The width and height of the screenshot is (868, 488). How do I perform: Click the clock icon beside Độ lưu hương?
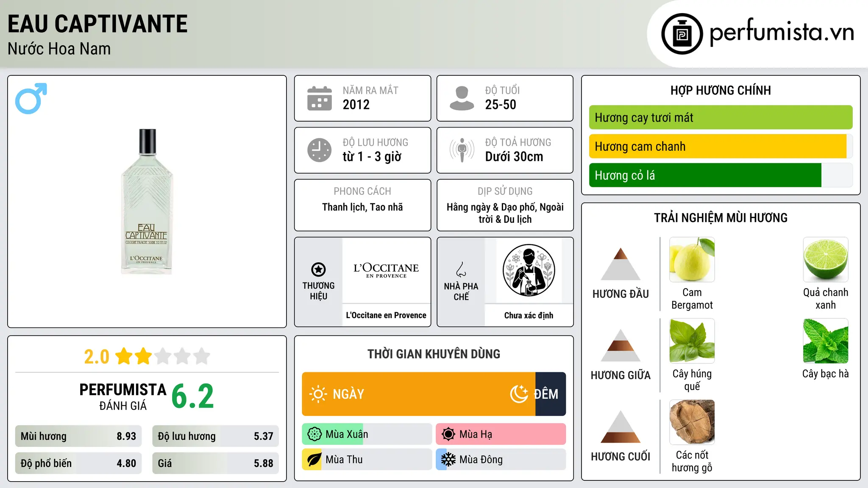(320, 150)
